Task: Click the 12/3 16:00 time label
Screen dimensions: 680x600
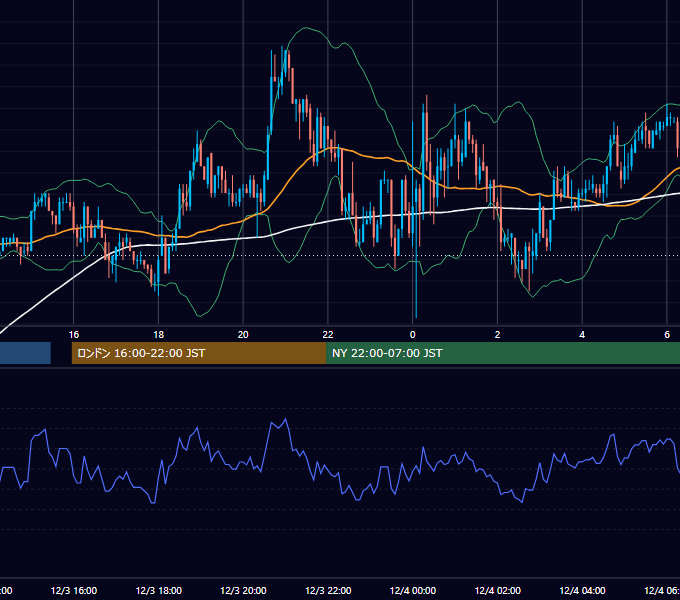Action: [x=74, y=591]
